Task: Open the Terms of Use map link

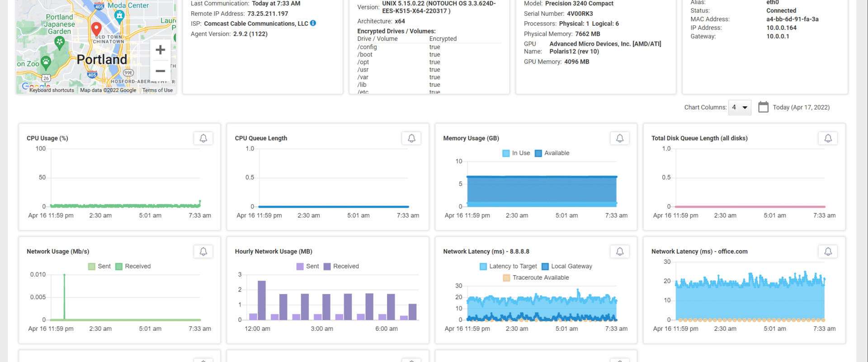Action: [x=157, y=90]
